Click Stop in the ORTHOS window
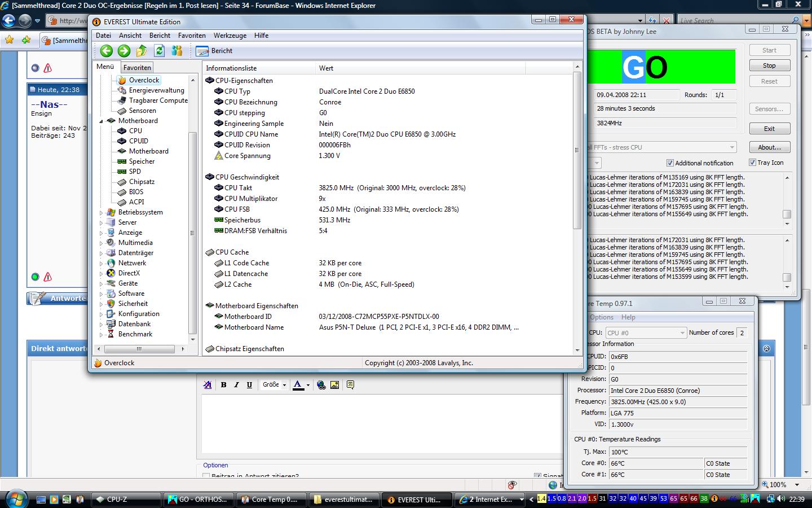This screenshot has height=508, width=812. [x=769, y=65]
